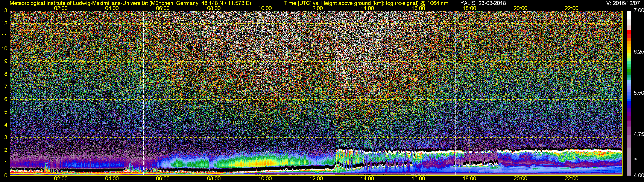Click the 'Time [UTC] vs. Height above ground [km]' heading
The width and height of the screenshot is (644, 182).
click(334, 3)
